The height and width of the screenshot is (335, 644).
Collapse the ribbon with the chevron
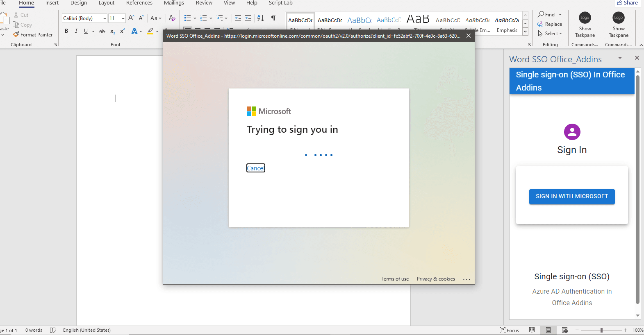click(x=641, y=45)
